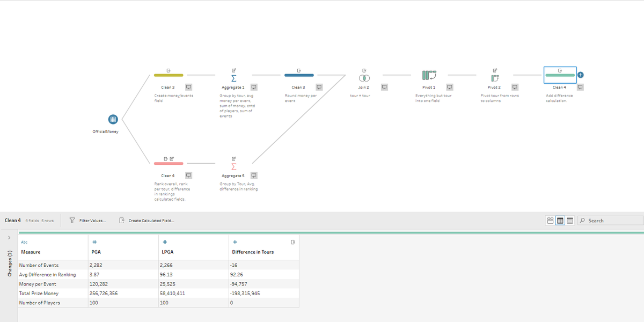Select the Join 2 step icon
Screen dimensions: 644x322
(x=364, y=77)
